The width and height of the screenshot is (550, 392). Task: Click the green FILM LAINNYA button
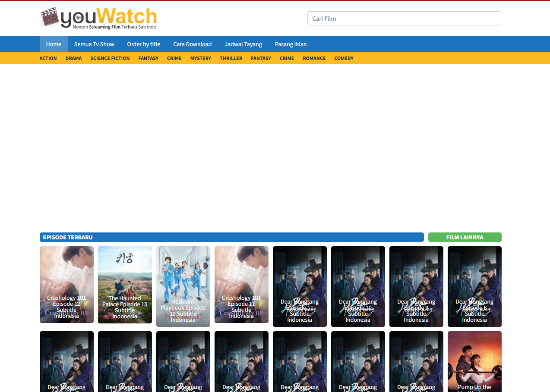[465, 237]
